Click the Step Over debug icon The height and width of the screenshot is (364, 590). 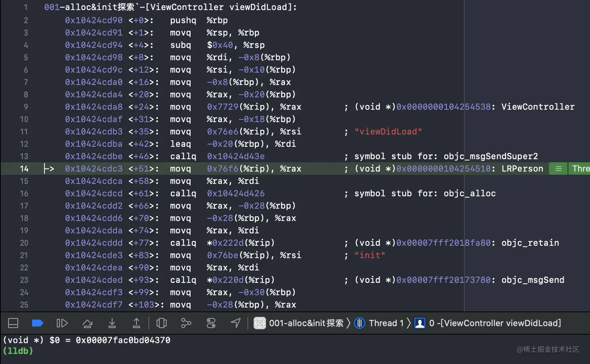click(87, 323)
